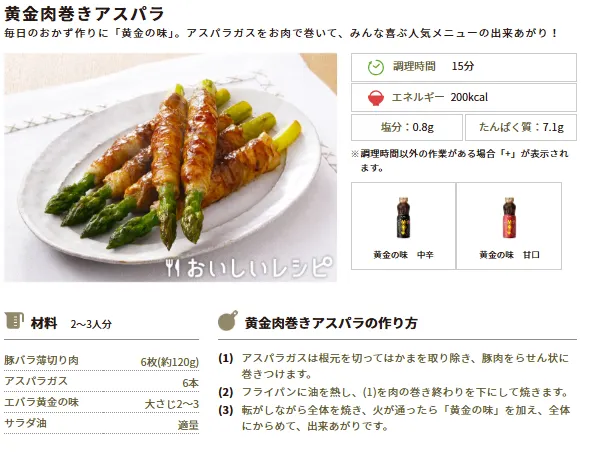Screen dimensions: 592x452
Task: Click the 黄金肉巻きアスパラ recipe title
Action: pos(84,14)
